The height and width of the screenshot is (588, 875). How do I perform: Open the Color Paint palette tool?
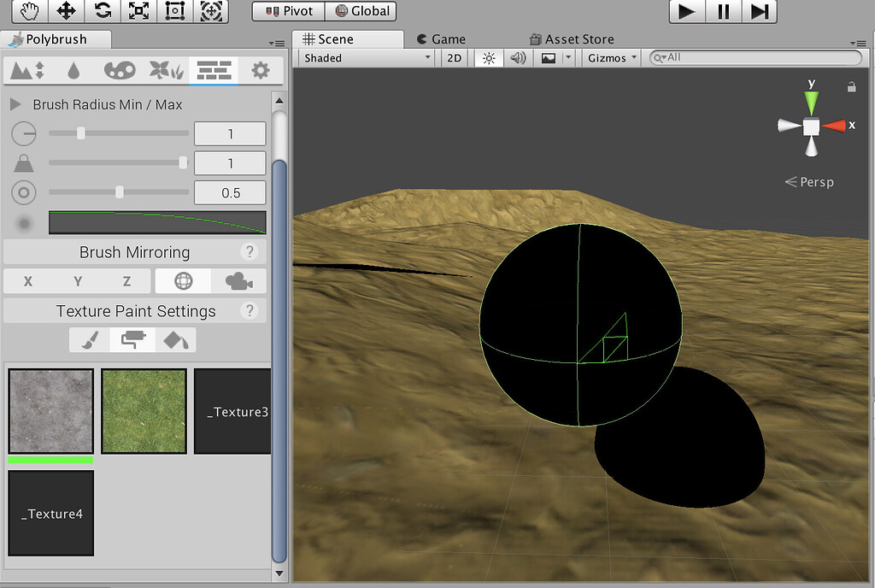(119, 71)
